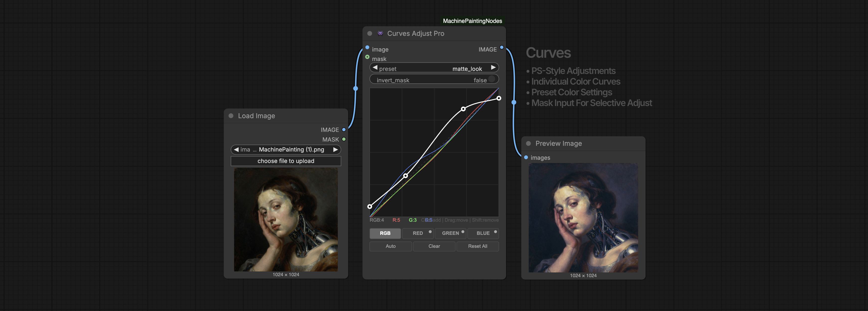Click the Reset All button

click(477, 246)
